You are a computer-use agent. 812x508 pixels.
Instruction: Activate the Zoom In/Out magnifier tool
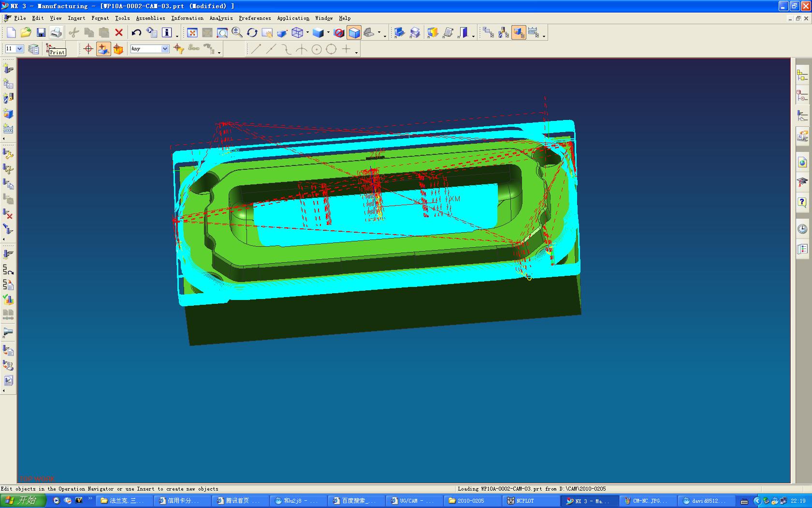(x=237, y=32)
